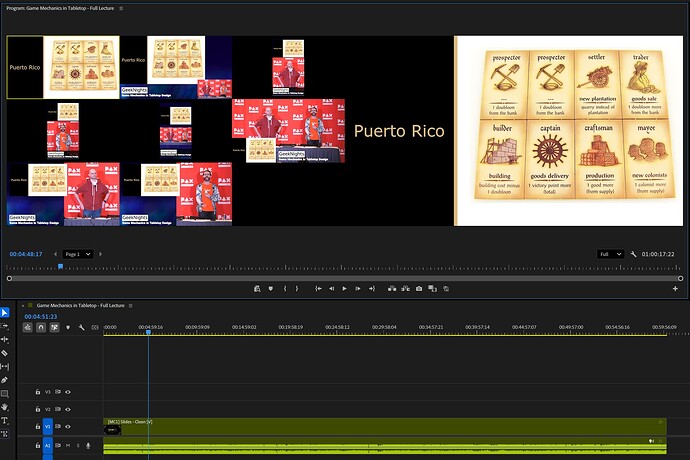Image resolution: width=690 pixels, height=460 pixels.
Task: Hide track V2 output eye
Action: click(68, 409)
